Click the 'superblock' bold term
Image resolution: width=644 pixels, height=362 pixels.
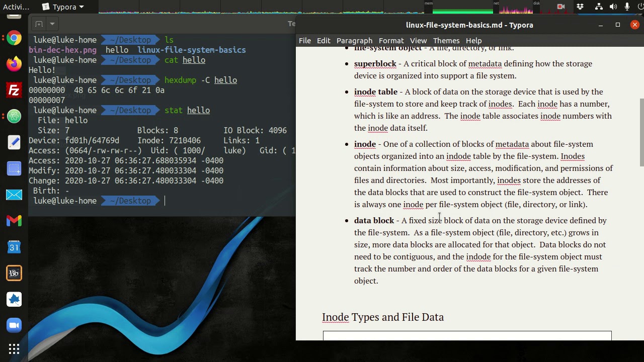pyautogui.click(x=375, y=63)
